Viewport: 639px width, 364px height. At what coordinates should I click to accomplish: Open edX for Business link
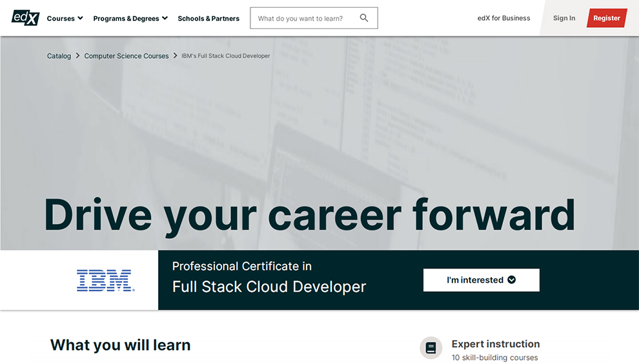point(503,18)
